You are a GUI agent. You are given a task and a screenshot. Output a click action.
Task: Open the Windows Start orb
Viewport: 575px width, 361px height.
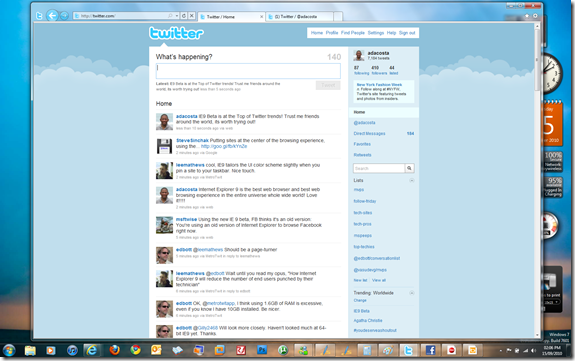pyautogui.click(x=9, y=350)
